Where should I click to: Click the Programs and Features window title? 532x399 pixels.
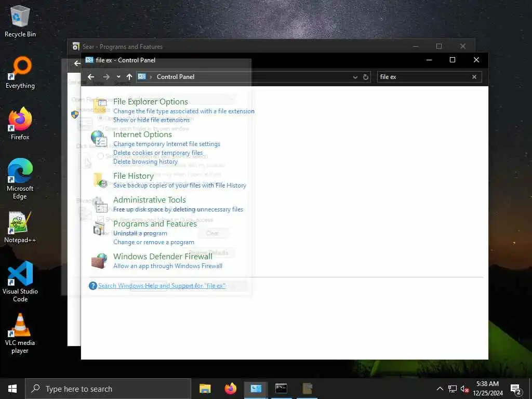pyautogui.click(x=123, y=47)
